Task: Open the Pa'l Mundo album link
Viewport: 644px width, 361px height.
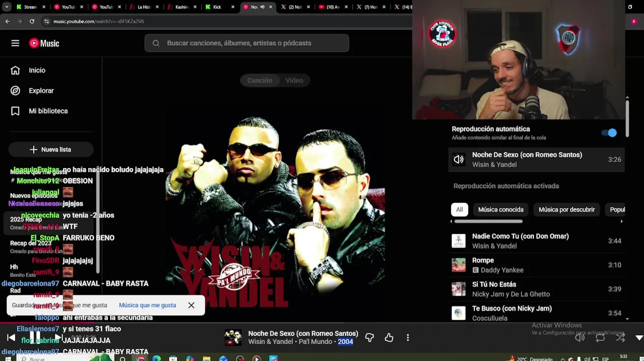Action: click(x=315, y=342)
